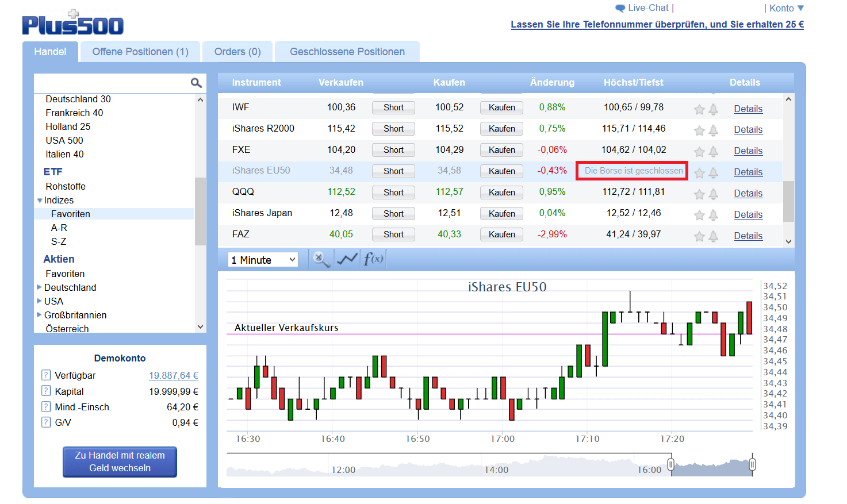Star iShares Japan instrument
Viewport: 847px width, 504px height.
pos(699,216)
